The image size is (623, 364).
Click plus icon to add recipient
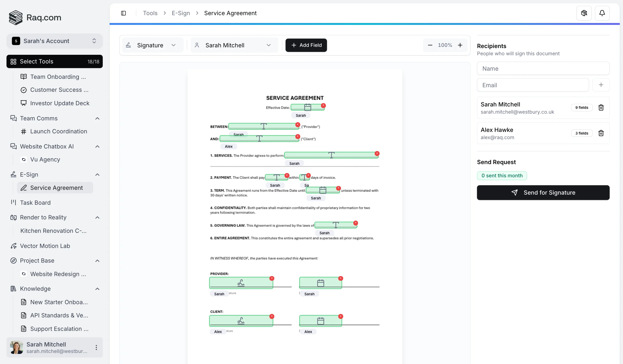[601, 85]
